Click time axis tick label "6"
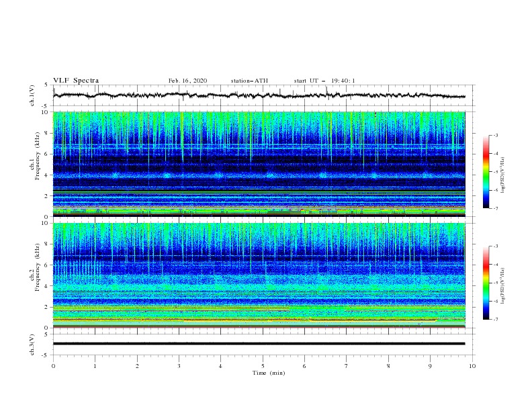The width and height of the screenshot is (532, 411). [x=304, y=366]
